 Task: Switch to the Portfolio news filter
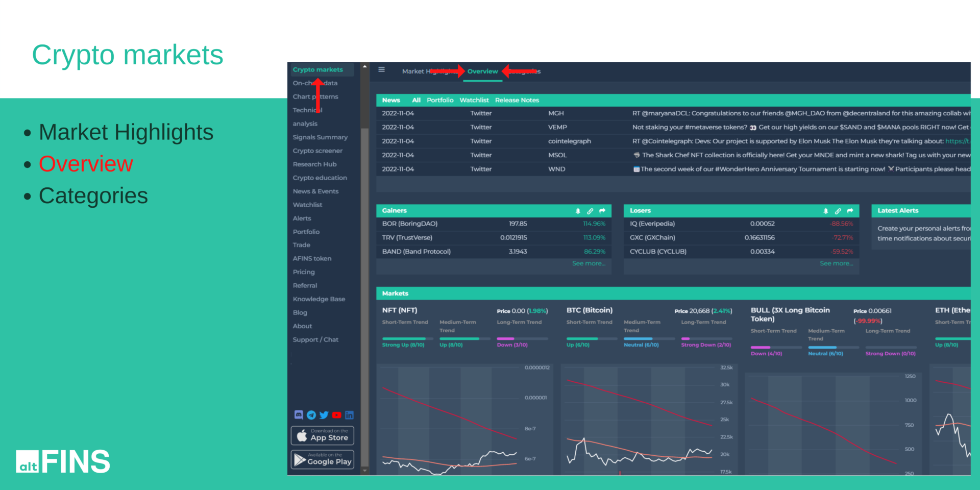click(x=440, y=100)
